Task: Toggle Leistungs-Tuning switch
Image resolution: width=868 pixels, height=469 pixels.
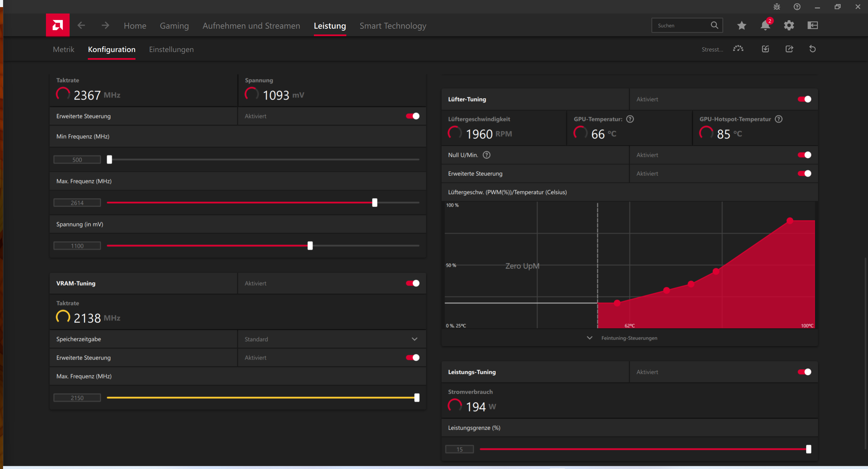Action: [x=804, y=372]
